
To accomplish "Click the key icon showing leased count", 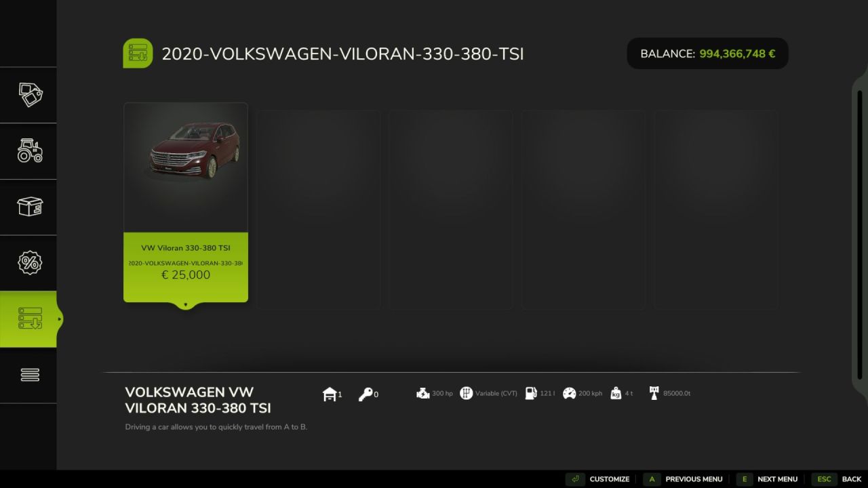I will (365, 393).
